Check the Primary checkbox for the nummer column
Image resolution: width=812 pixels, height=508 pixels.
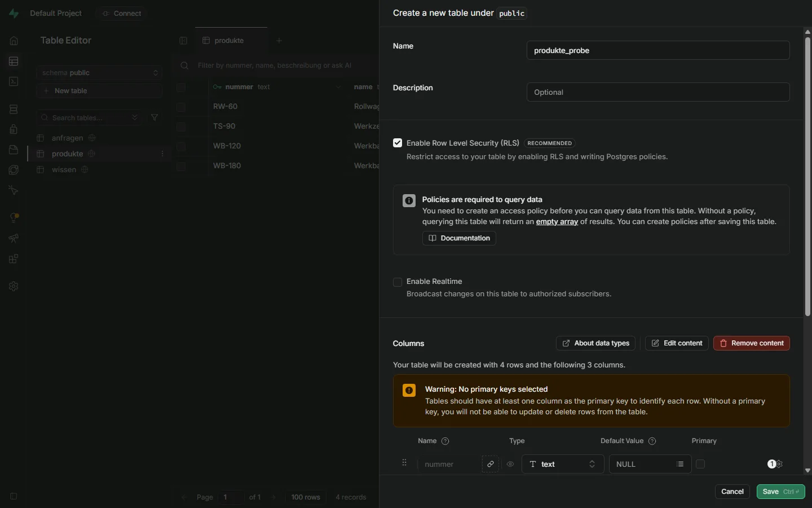tap(700, 464)
